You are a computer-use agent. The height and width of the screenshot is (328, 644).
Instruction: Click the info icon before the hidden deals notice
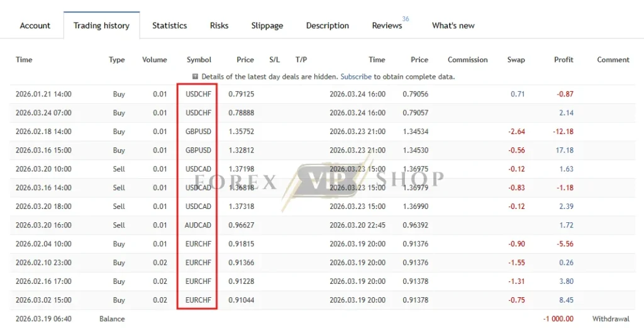(x=195, y=76)
